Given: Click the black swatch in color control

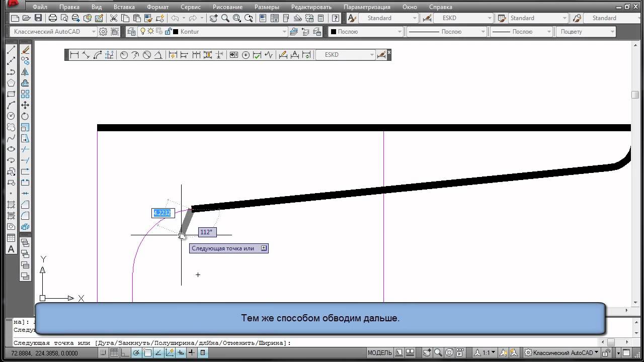Looking at the screenshot, I should [334, 32].
